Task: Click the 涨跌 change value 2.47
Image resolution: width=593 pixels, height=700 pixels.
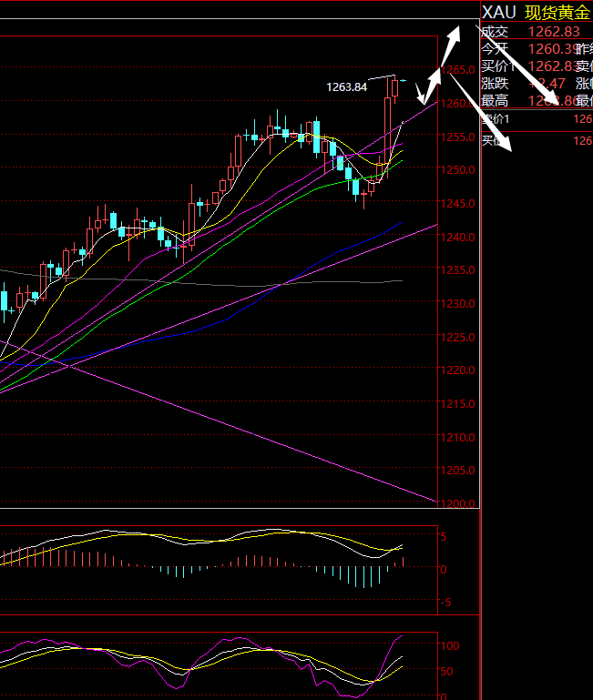Action: click(x=547, y=84)
